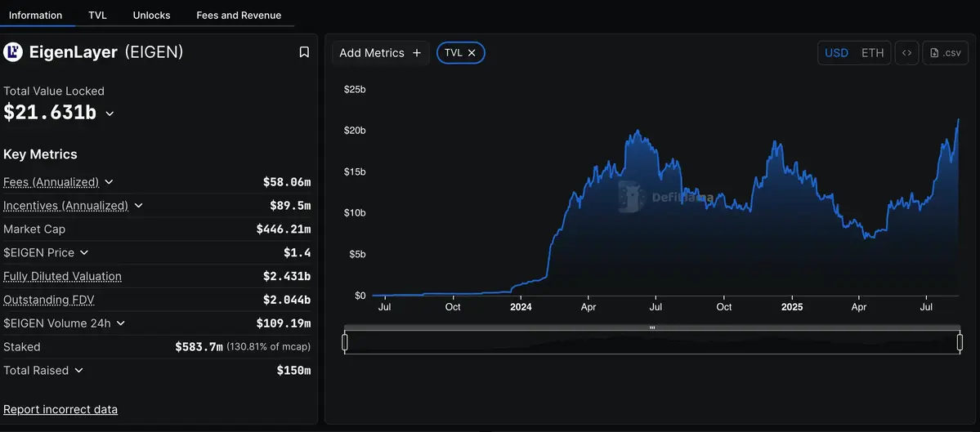Switch to the TVL tab
980x432 pixels.
pos(97,15)
